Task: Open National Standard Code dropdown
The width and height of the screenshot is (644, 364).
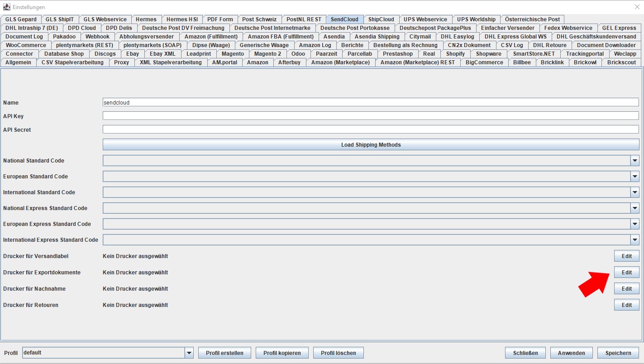Action: (635, 161)
